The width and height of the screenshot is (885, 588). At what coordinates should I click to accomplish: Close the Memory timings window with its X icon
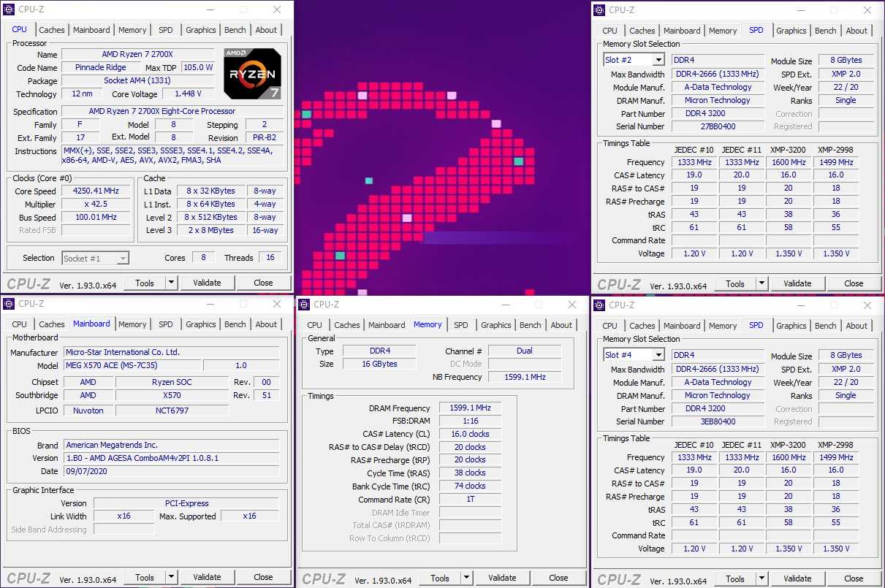[572, 305]
